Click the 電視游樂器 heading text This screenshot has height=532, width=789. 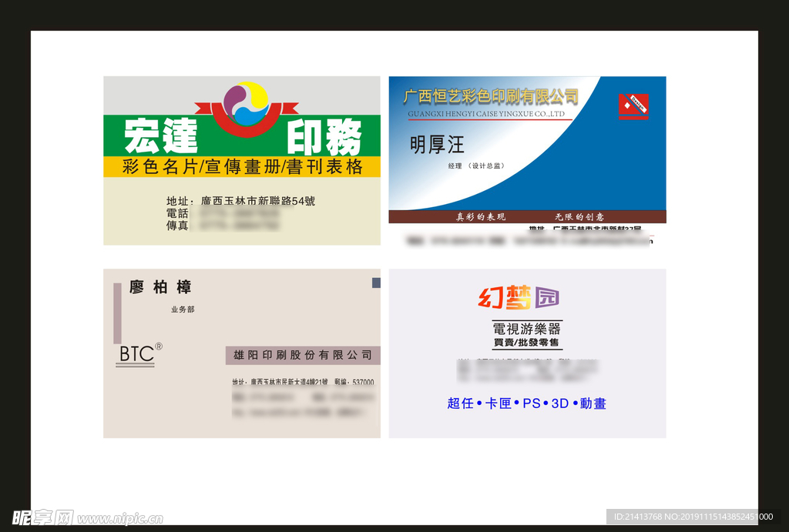pyautogui.click(x=527, y=329)
